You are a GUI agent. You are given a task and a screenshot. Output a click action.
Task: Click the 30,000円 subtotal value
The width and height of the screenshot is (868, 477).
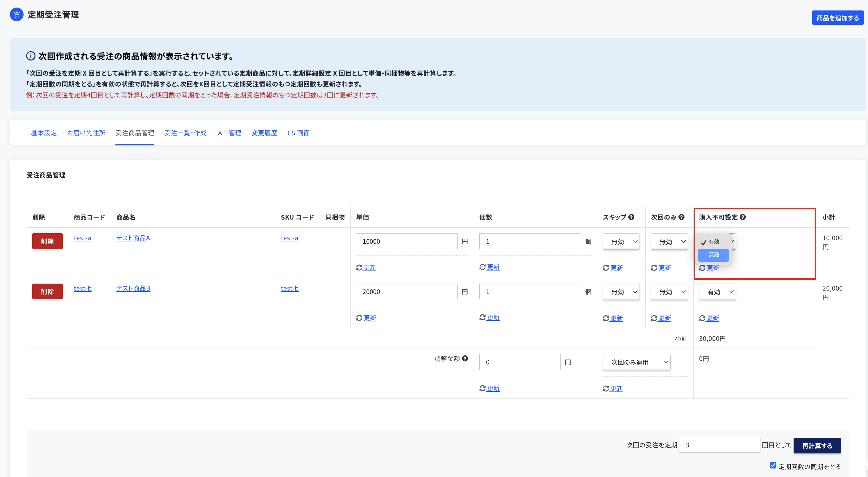712,339
